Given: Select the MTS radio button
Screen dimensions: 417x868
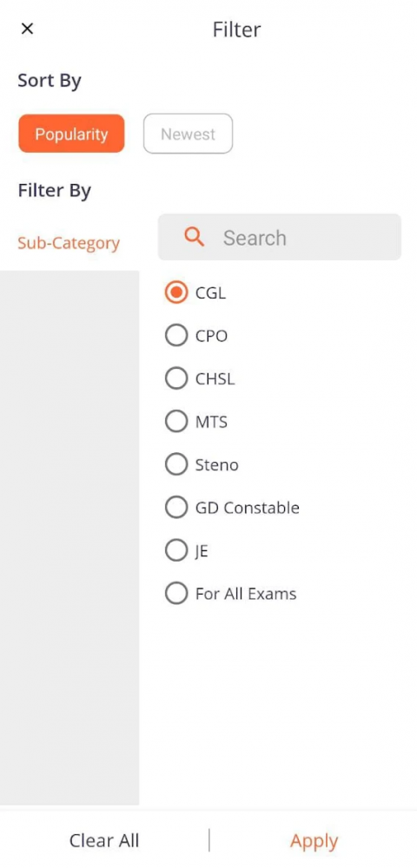Looking at the screenshot, I should tap(176, 422).
